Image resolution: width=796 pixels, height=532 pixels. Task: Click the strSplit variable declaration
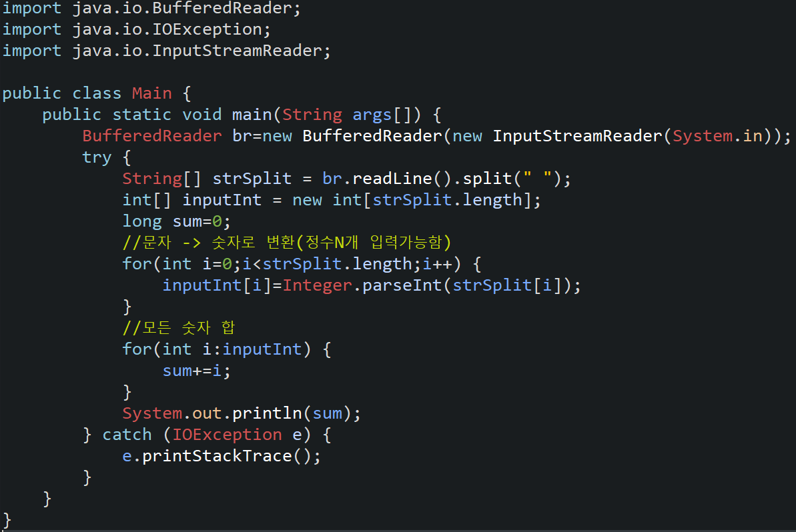click(x=252, y=179)
